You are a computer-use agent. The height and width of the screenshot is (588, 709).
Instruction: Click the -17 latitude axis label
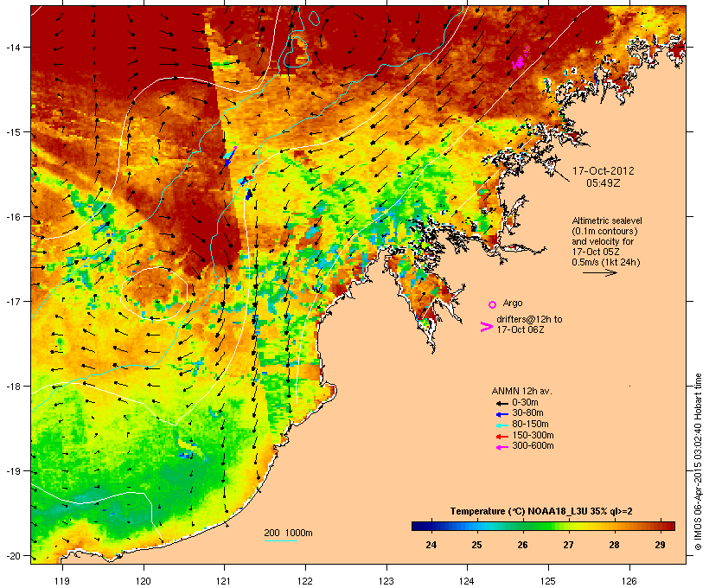pyautogui.click(x=12, y=301)
